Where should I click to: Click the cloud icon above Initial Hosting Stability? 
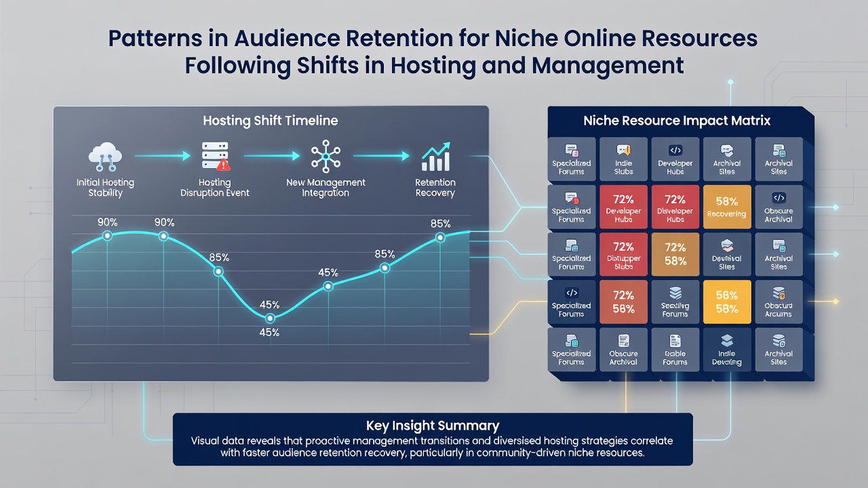coord(105,157)
